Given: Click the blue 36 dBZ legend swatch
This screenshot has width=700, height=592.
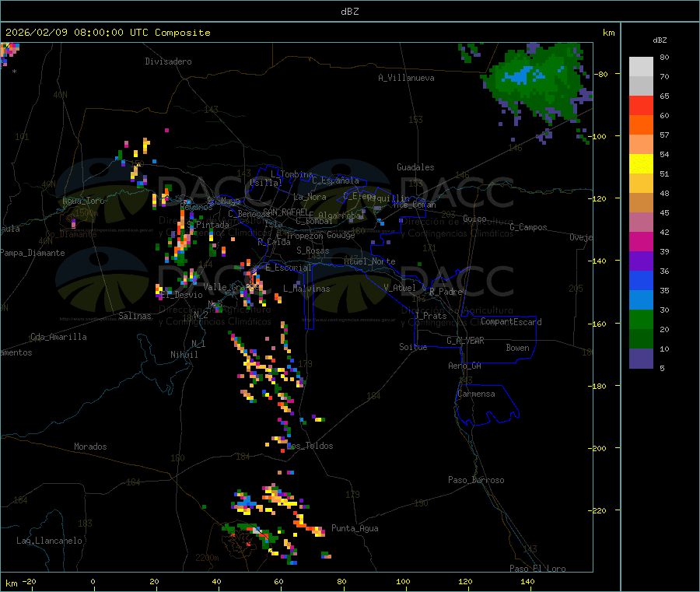Looking at the screenshot, I should click(x=641, y=280).
